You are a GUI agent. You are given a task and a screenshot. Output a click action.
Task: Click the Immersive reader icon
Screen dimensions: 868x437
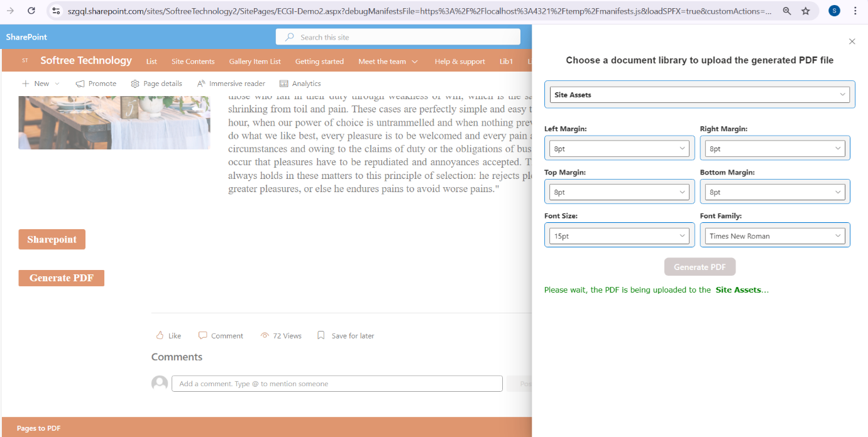click(x=201, y=84)
